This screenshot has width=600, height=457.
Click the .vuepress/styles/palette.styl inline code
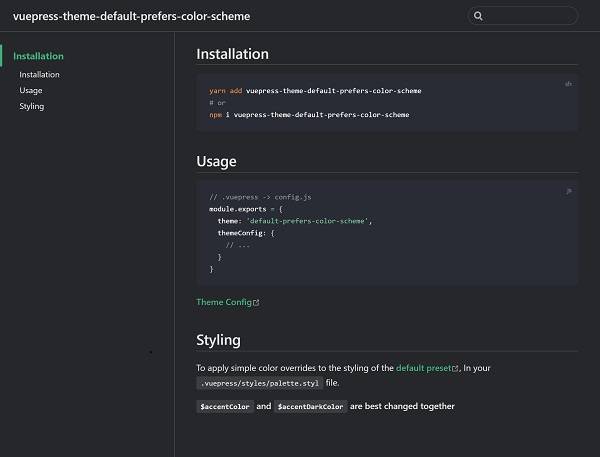(x=260, y=383)
